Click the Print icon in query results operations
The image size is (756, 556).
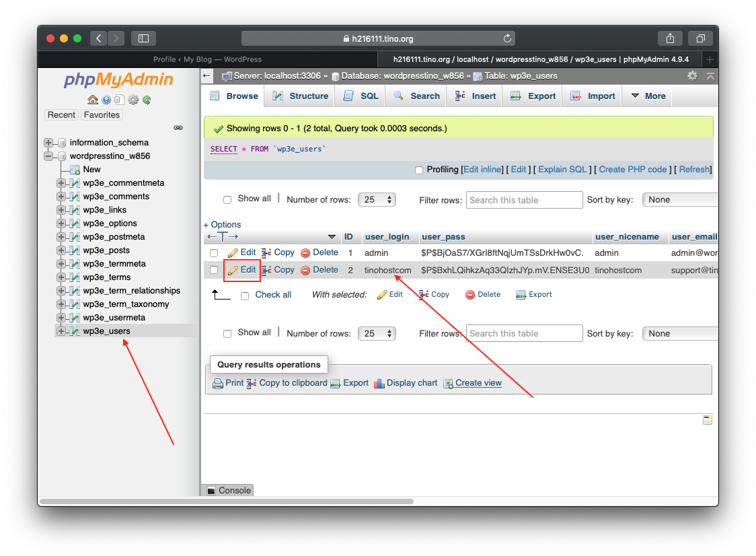(x=218, y=383)
